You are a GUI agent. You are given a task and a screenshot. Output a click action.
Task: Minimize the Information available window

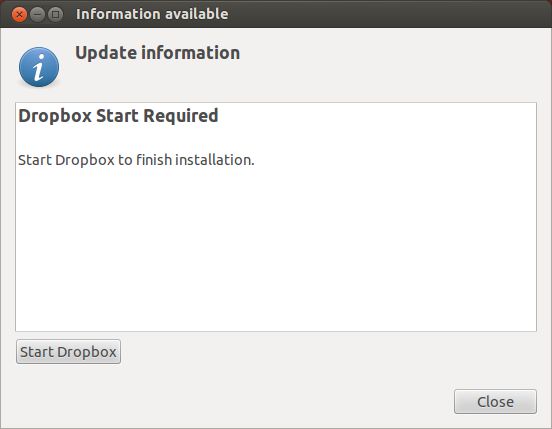37,14
